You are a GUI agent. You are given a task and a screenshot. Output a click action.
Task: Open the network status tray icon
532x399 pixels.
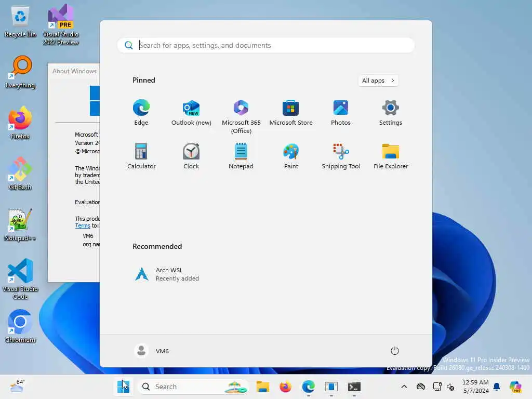tap(437, 387)
